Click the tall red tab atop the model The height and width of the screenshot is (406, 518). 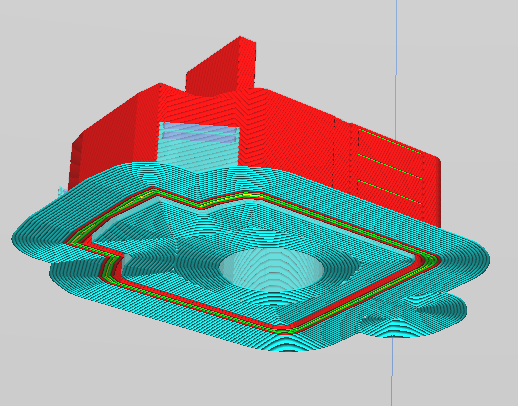click(222, 67)
